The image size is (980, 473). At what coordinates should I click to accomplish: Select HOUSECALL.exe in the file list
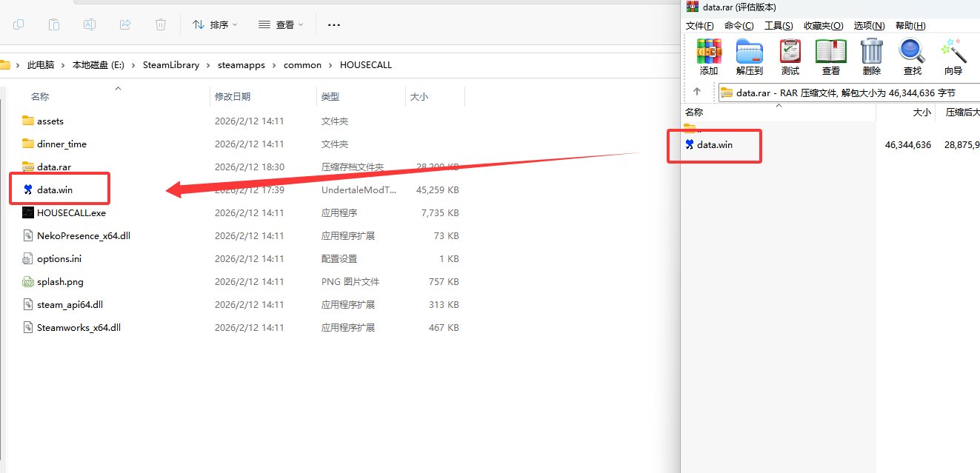coord(71,213)
